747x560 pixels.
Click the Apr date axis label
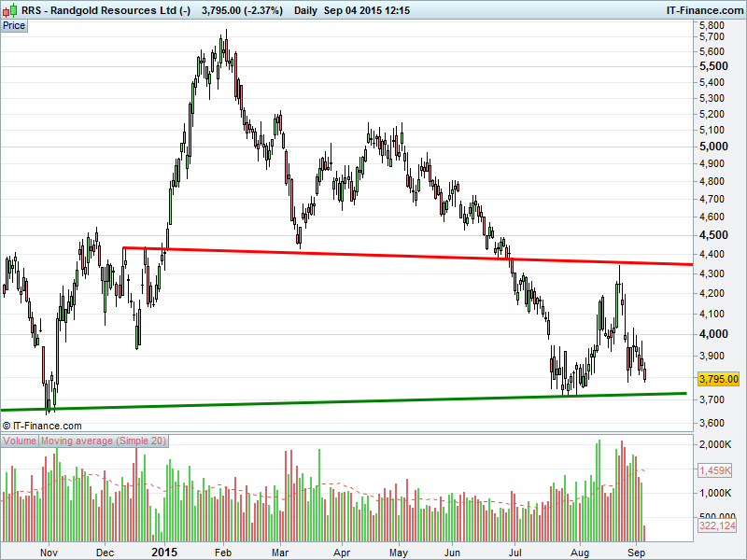point(342,553)
